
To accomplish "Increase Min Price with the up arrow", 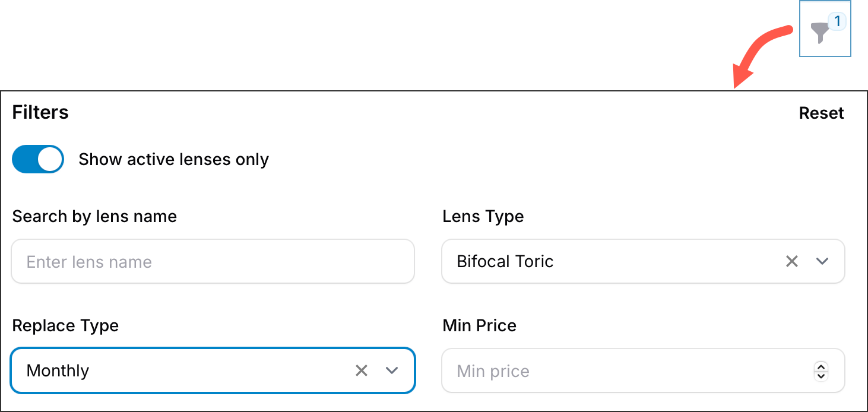I will (821, 366).
